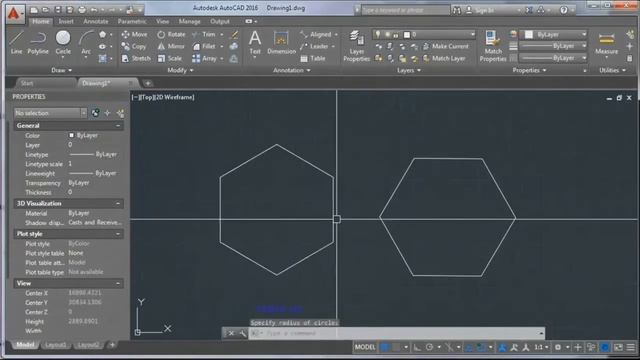Select the Polyline tool

click(38, 42)
